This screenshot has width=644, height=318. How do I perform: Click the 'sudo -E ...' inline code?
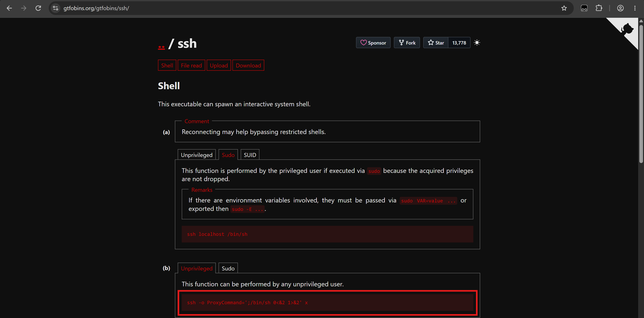point(248,209)
